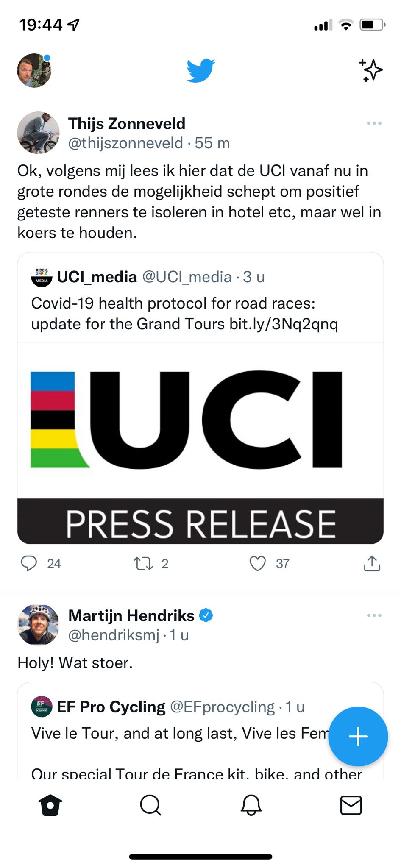Screen dimensions: 401x868
Task: Open more options for Thijs Zonneveld's tweet
Action: (x=374, y=123)
